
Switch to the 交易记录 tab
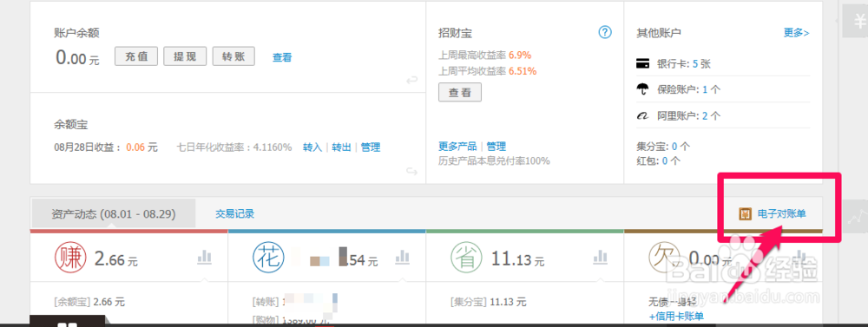(234, 214)
